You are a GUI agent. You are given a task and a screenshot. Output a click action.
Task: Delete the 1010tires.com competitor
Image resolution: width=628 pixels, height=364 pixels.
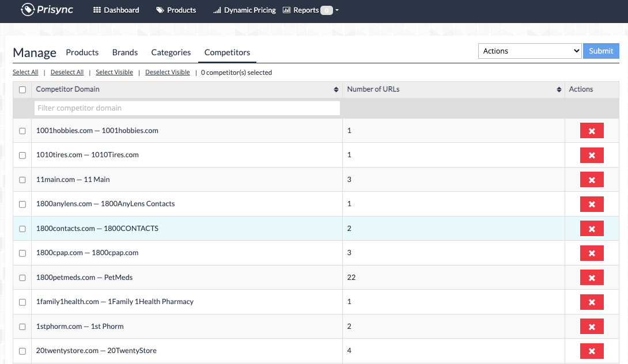coord(592,156)
